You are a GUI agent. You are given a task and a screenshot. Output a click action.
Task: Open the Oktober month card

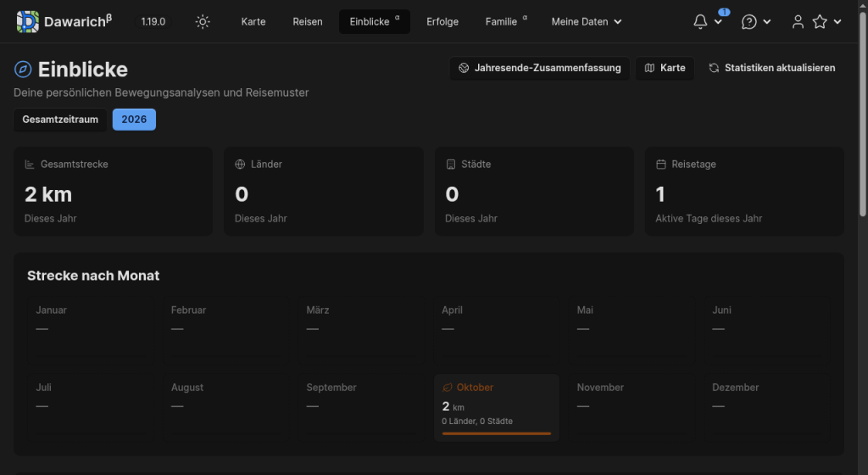pos(497,408)
